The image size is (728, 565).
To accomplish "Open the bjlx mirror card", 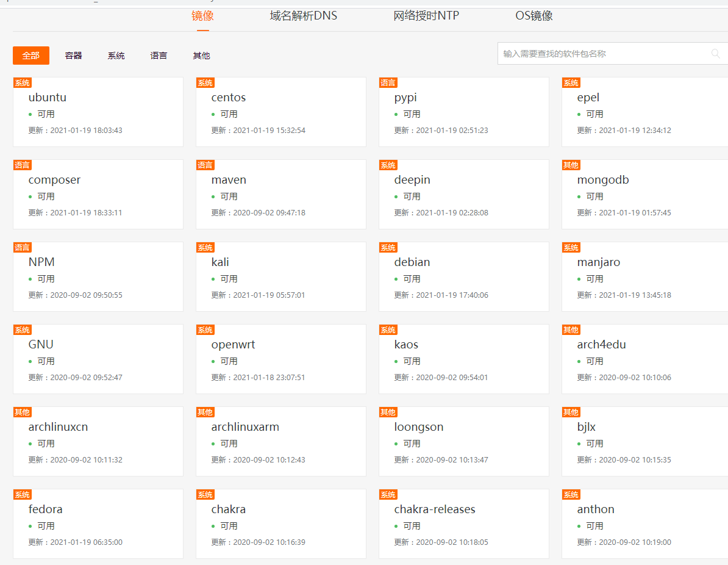I will point(645,441).
